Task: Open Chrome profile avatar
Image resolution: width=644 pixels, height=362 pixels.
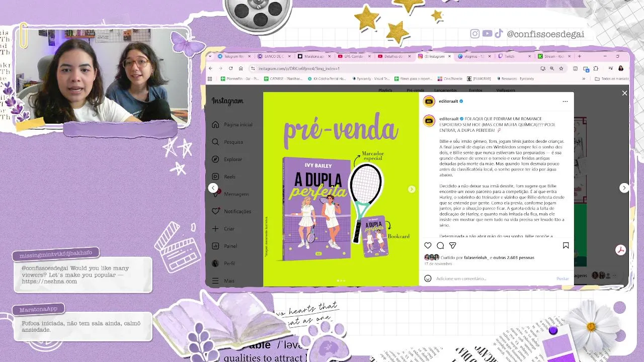Action: pyautogui.click(x=620, y=68)
